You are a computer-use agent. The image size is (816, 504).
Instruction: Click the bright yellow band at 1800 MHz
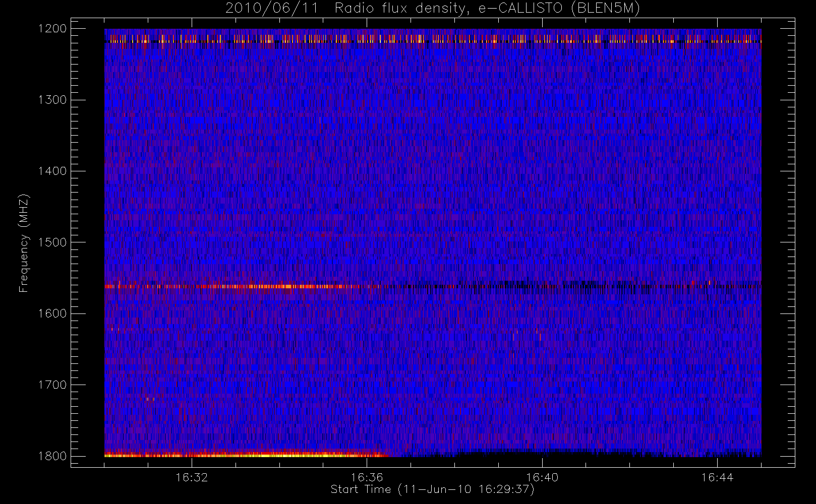pyautogui.click(x=246, y=455)
